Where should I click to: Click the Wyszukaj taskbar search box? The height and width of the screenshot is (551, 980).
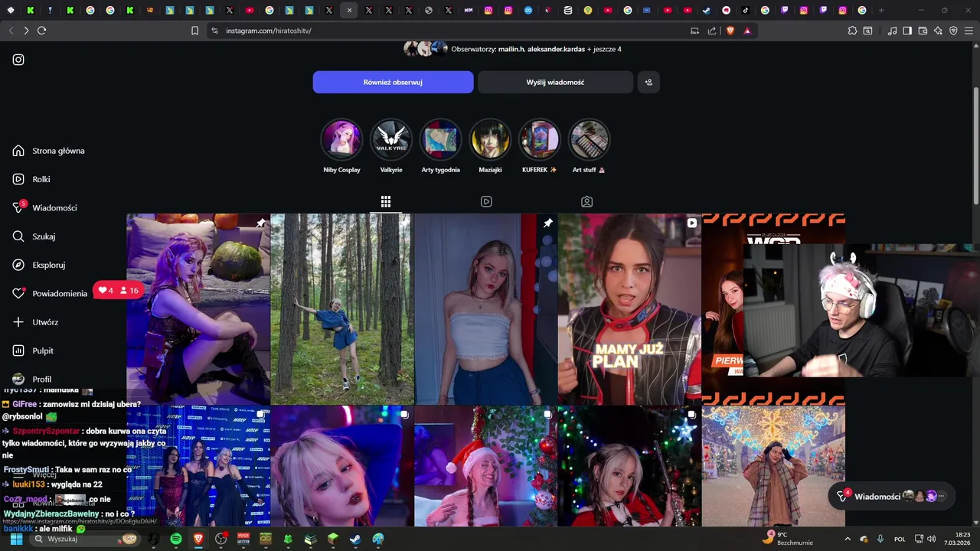click(x=85, y=539)
